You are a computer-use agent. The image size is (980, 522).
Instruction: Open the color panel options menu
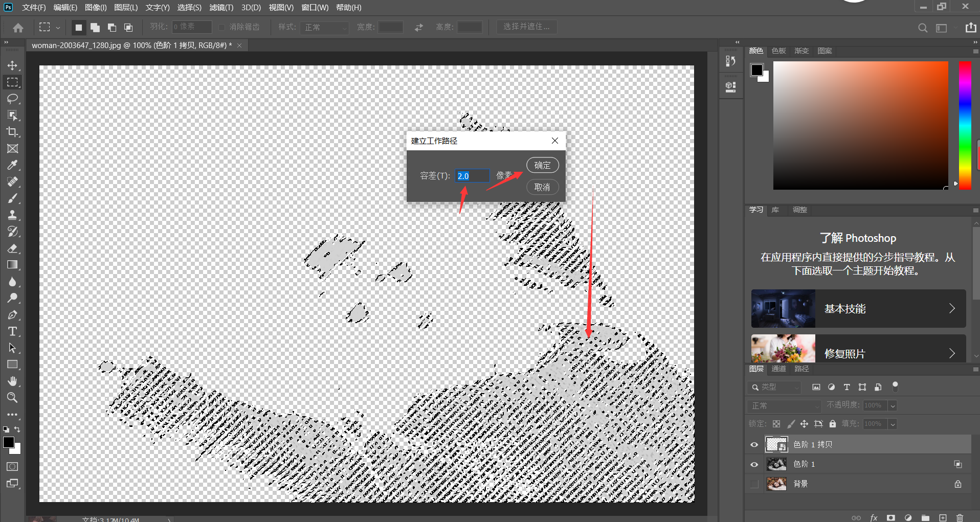(975, 51)
